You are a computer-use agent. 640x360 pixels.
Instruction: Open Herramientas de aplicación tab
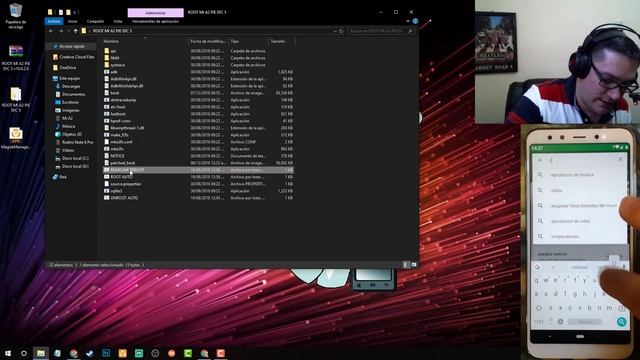tap(155, 21)
